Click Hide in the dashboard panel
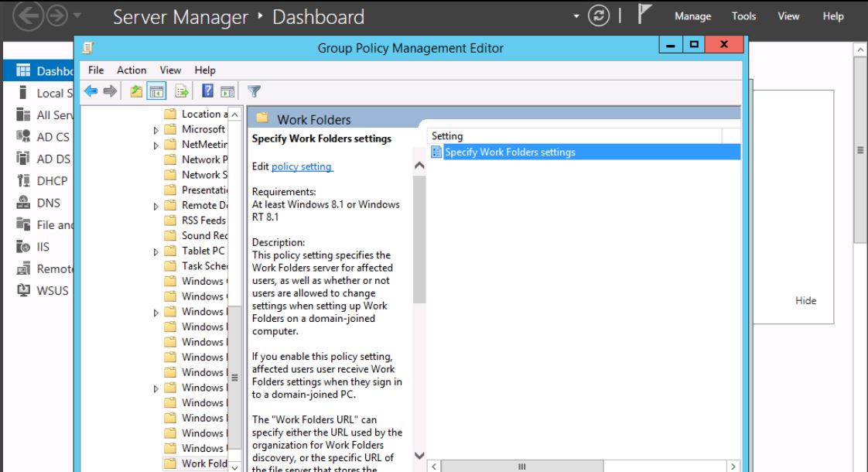Screen dimensions: 868x472 (805, 301)
